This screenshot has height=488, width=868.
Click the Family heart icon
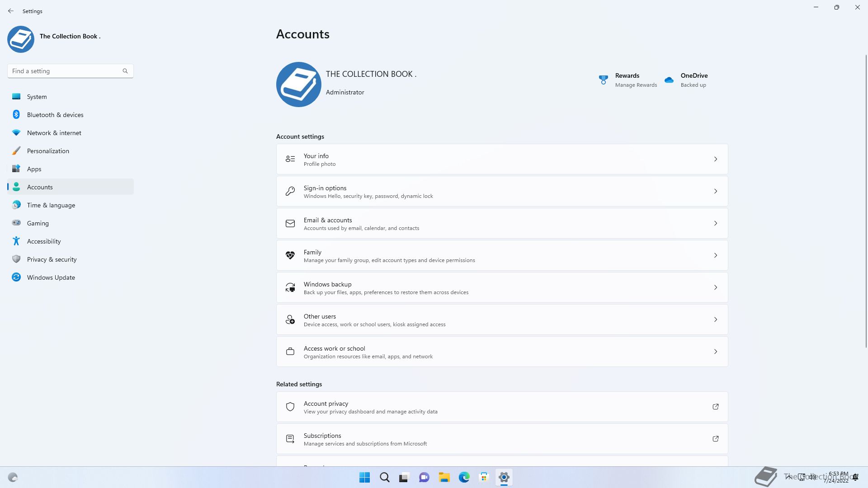[290, 255]
